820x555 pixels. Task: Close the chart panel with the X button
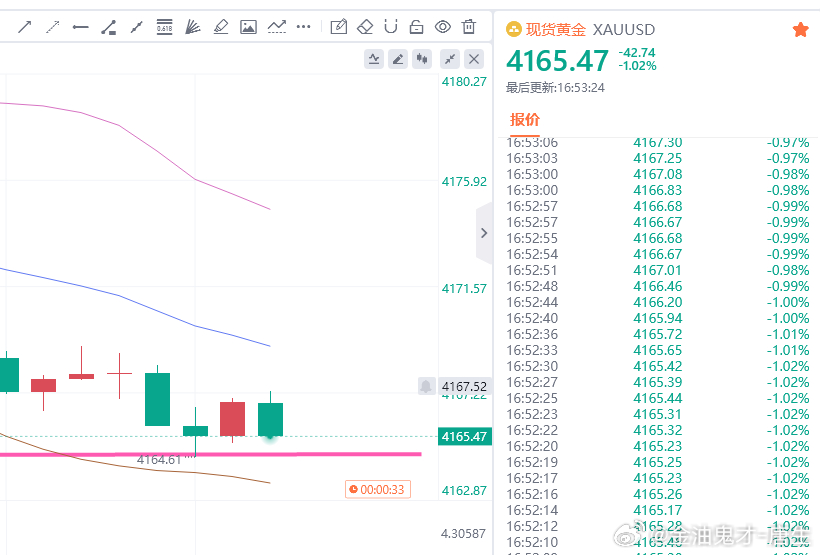(x=474, y=59)
